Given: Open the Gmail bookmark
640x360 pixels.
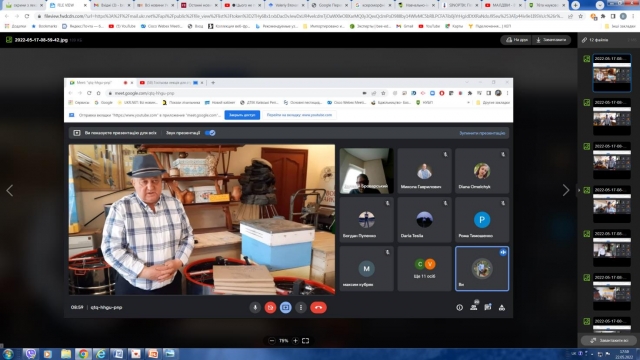Looking at the screenshot, I should click(404, 26).
